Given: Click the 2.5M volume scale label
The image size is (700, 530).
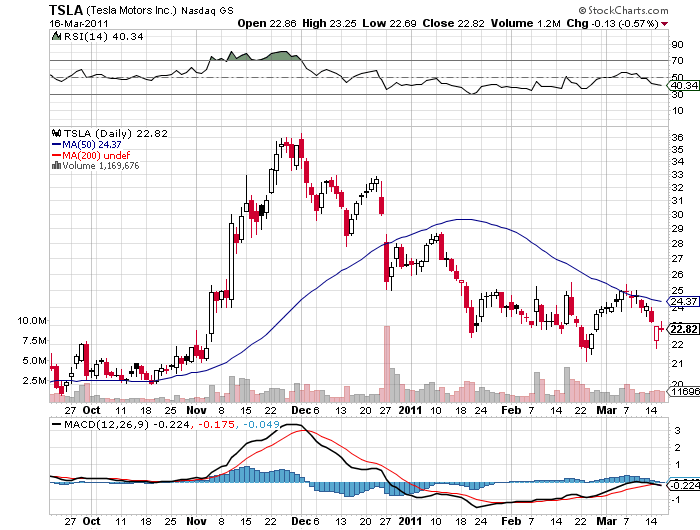Looking at the screenshot, I should tap(35, 381).
